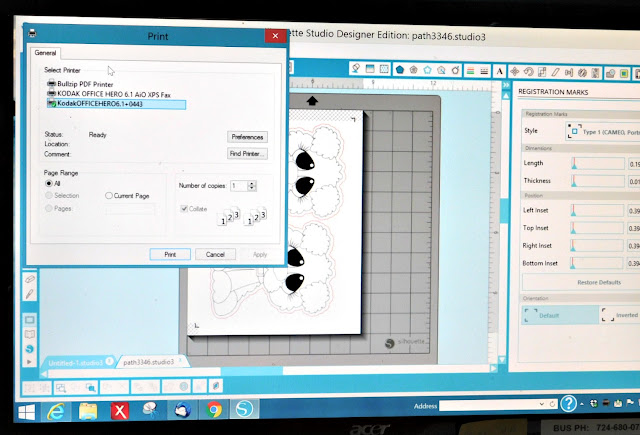The width and height of the screenshot is (640, 435).
Task: Select the 'Pages' radio button
Action: pyautogui.click(x=49, y=208)
